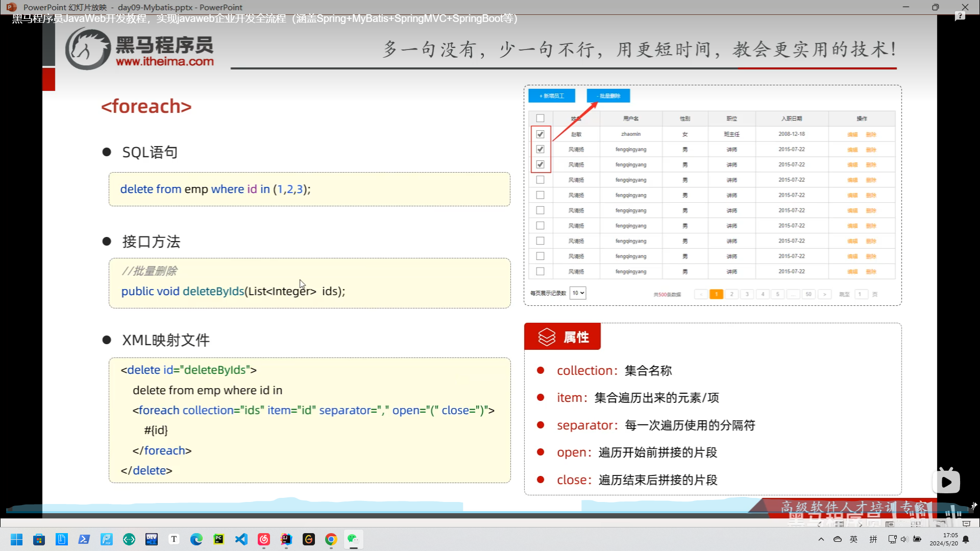
Task: Click the 班主任 position cell
Action: click(732, 134)
